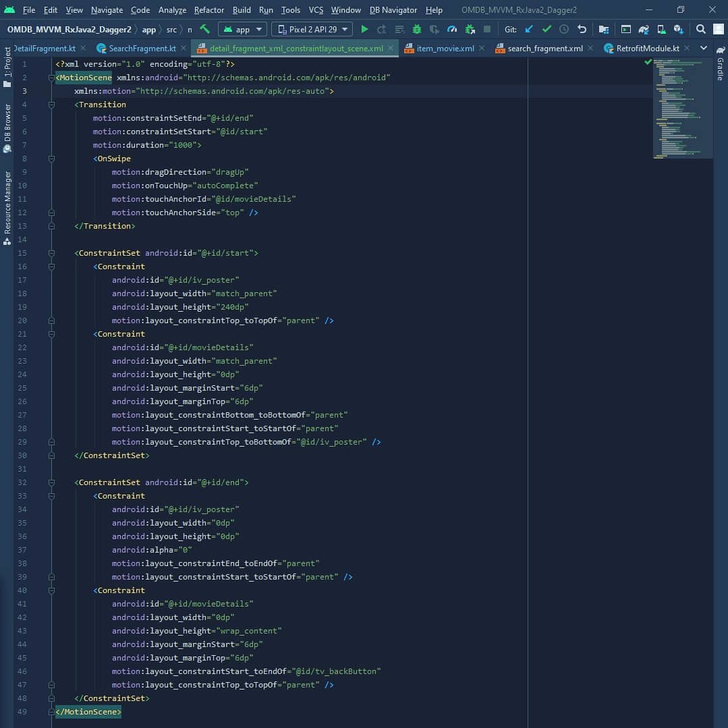Collapse the Constraint fold on line 40
728x728 pixels.
51,590
